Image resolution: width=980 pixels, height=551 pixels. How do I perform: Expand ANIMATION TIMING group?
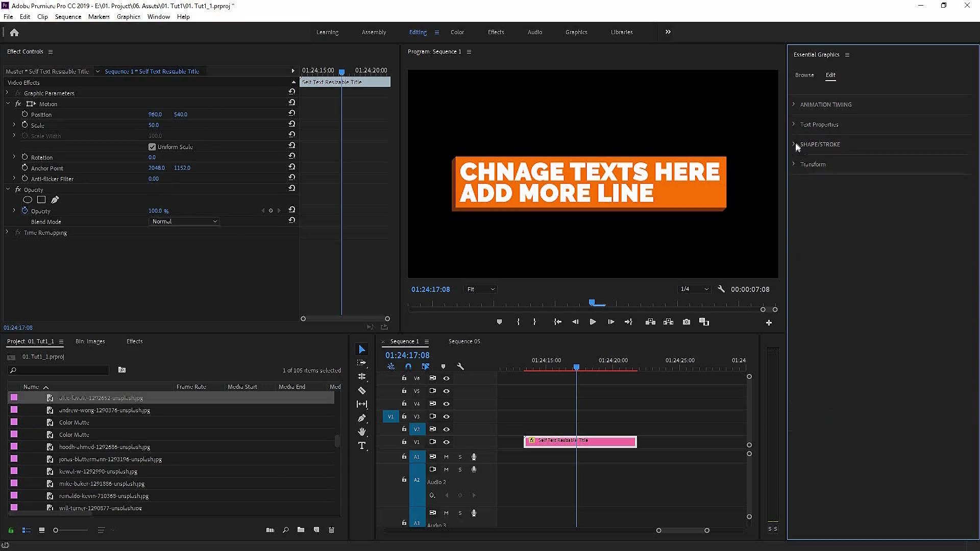(794, 104)
